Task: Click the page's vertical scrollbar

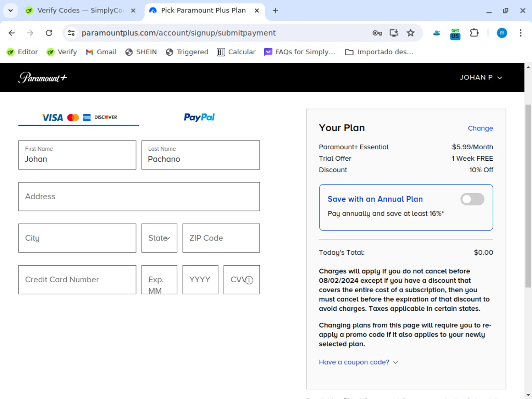Action: click(x=528, y=195)
